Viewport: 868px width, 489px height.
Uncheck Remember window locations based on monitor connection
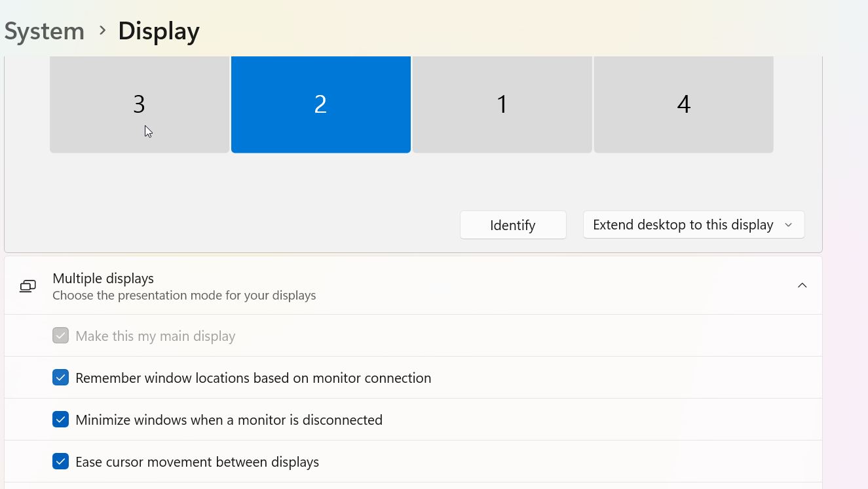pyautogui.click(x=60, y=378)
